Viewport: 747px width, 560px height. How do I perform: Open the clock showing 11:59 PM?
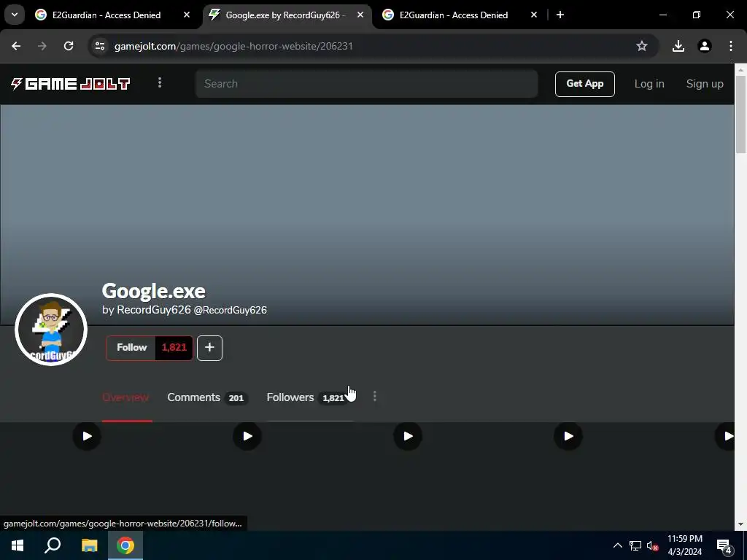pyautogui.click(x=684, y=545)
